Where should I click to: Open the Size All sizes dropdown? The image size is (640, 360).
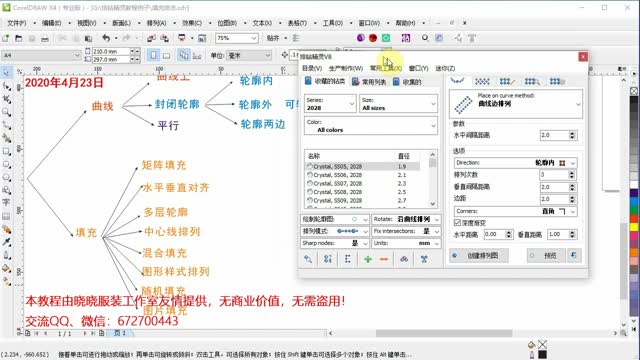coord(398,104)
